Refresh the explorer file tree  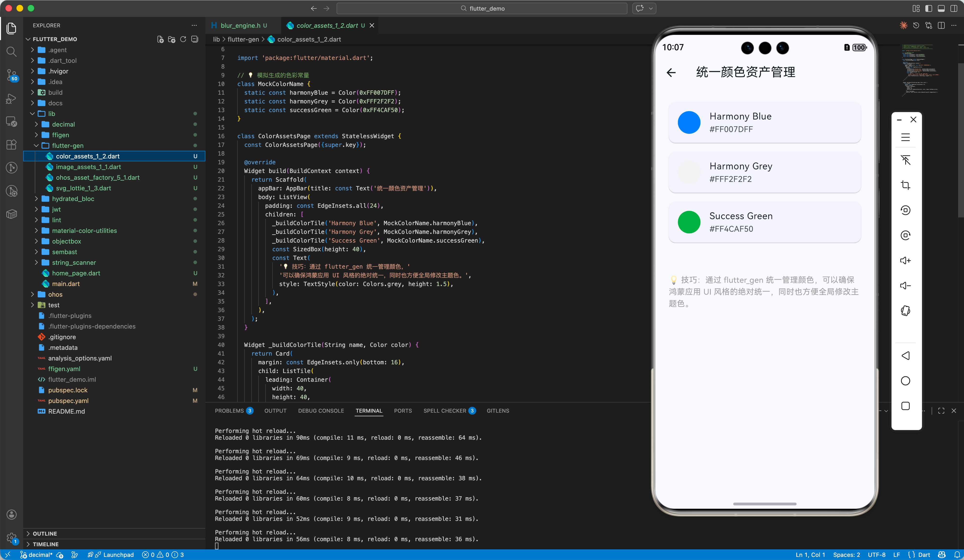(183, 39)
